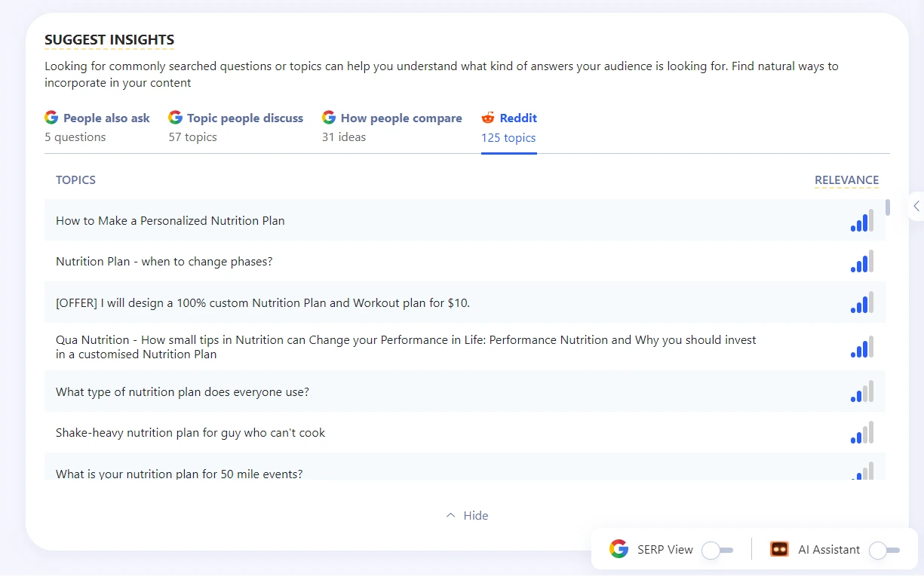
Task: Click the Google icon beside Topic people discuss
Action: click(175, 118)
